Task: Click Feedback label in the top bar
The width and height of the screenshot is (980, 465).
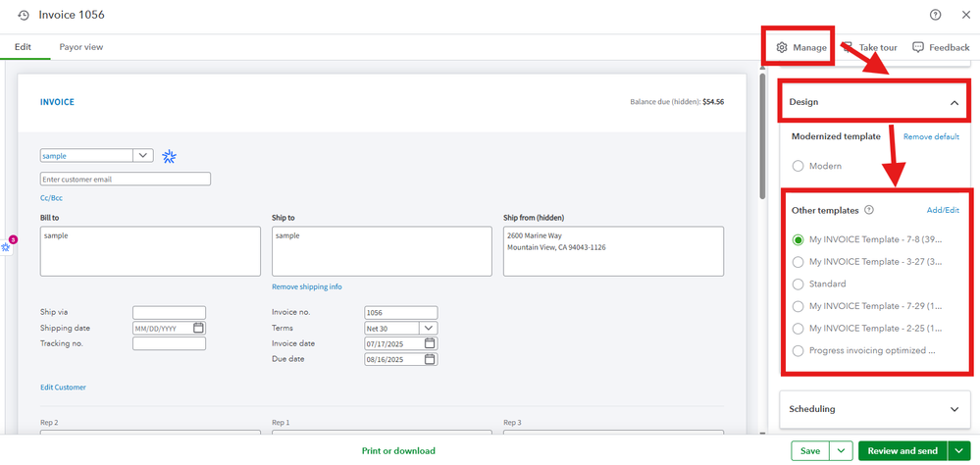Action: tap(950, 47)
